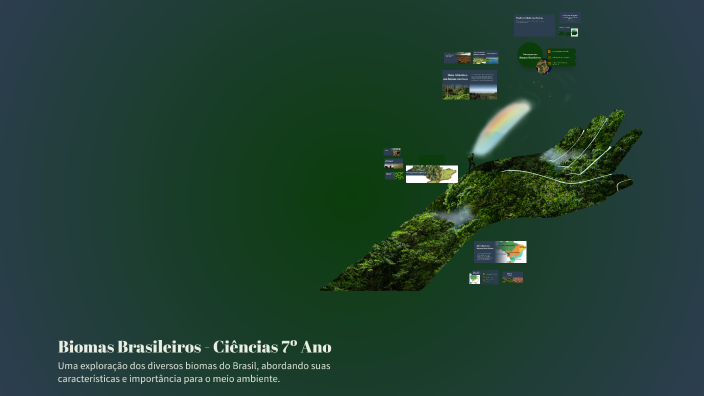Click the Brazil satellite globe image

[543, 67]
